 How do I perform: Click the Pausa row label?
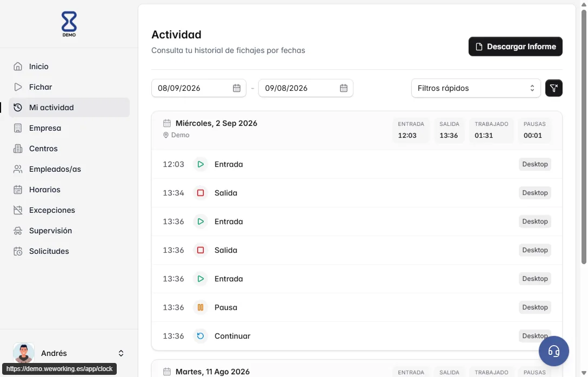226,307
